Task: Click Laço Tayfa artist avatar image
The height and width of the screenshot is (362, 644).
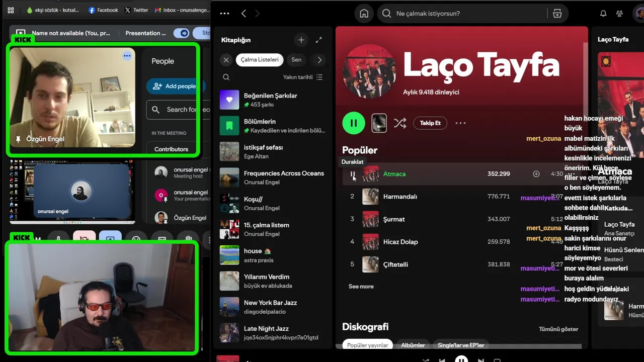Action: click(369, 71)
